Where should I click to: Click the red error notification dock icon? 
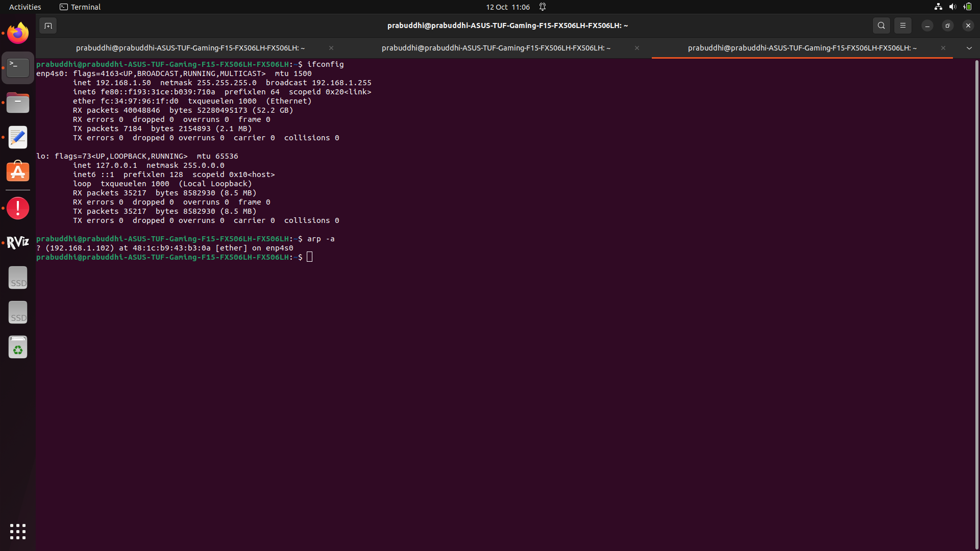tap(17, 208)
